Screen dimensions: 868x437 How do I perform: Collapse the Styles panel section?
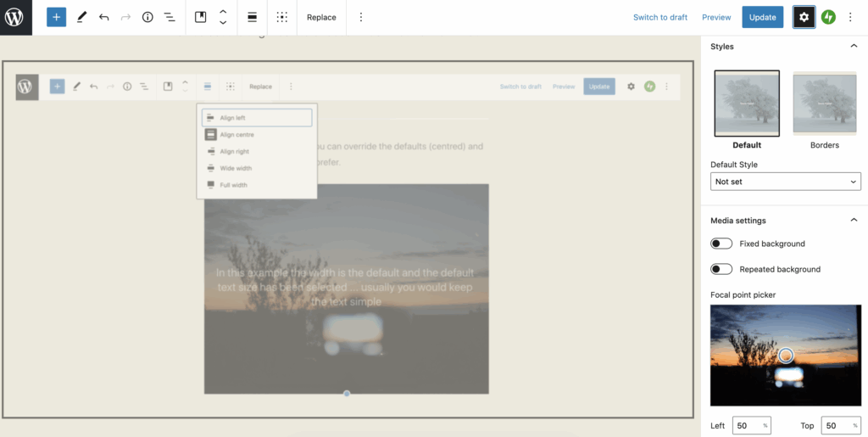(x=854, y=47)
